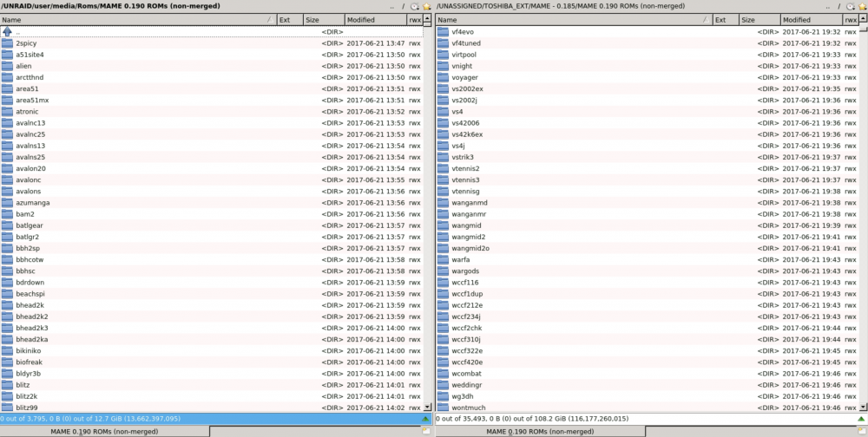
Task: Click folder icon next to wanganmd
Action: pos(443,202)
